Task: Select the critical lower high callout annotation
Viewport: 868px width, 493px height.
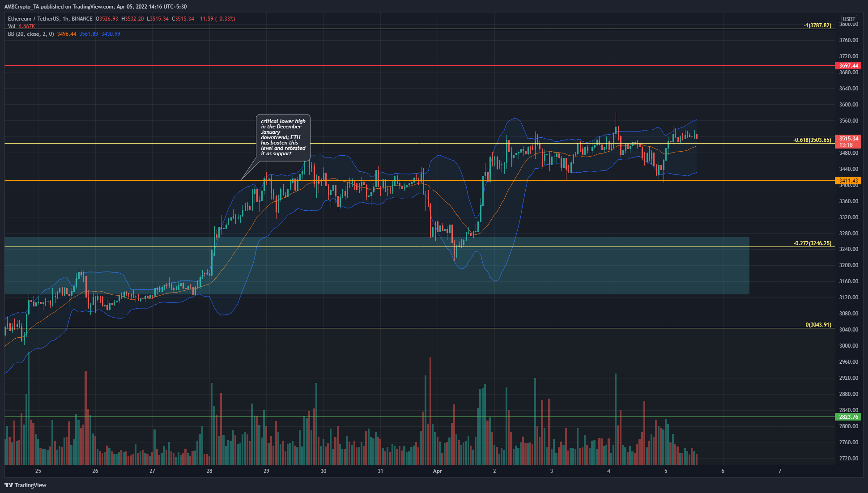Action: pyautogui.click(x=283, y=137)
